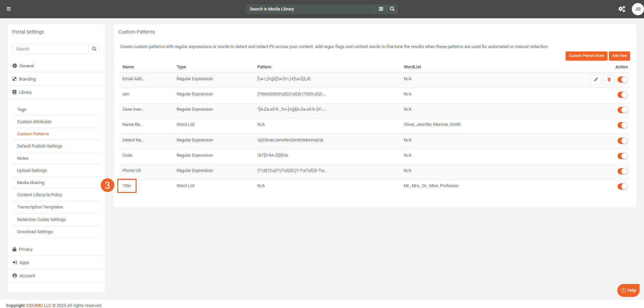
Task: Expand the Account settings section
Action: click(x=27, y=276)
